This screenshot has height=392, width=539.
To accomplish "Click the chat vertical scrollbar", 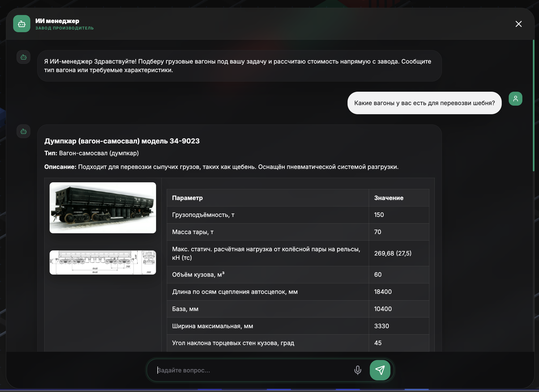I will pyautogui.click(x=533, y=106).
